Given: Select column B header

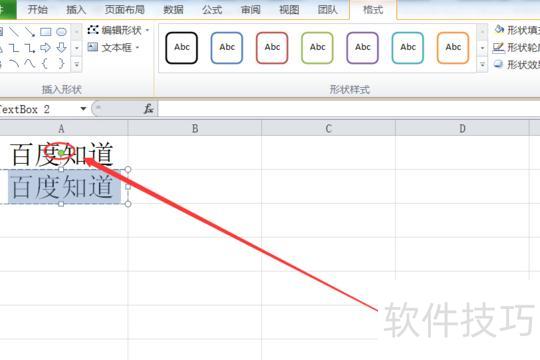Looking at the screenshot, I should pyautogui.click(x=195, y=128).
